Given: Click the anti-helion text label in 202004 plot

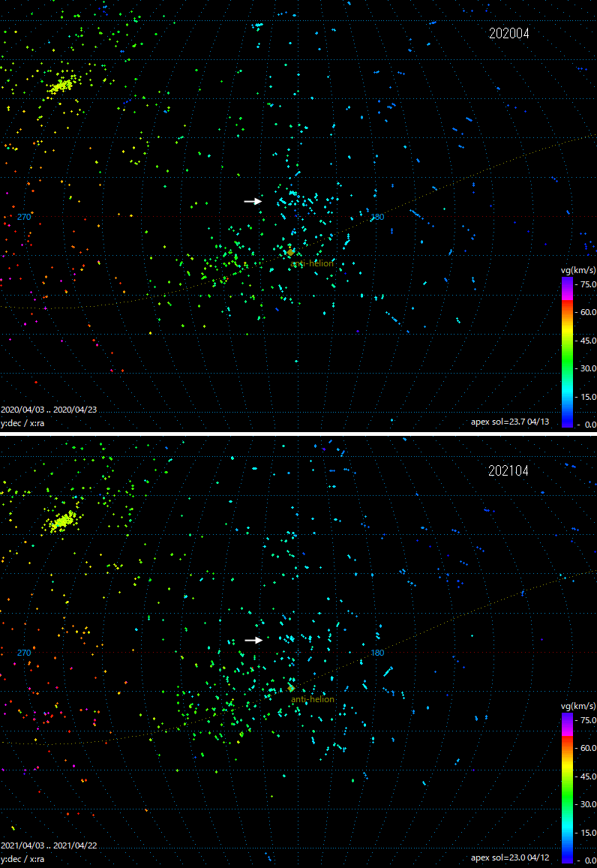Looking at the screenshot, I should coord(312,263).
